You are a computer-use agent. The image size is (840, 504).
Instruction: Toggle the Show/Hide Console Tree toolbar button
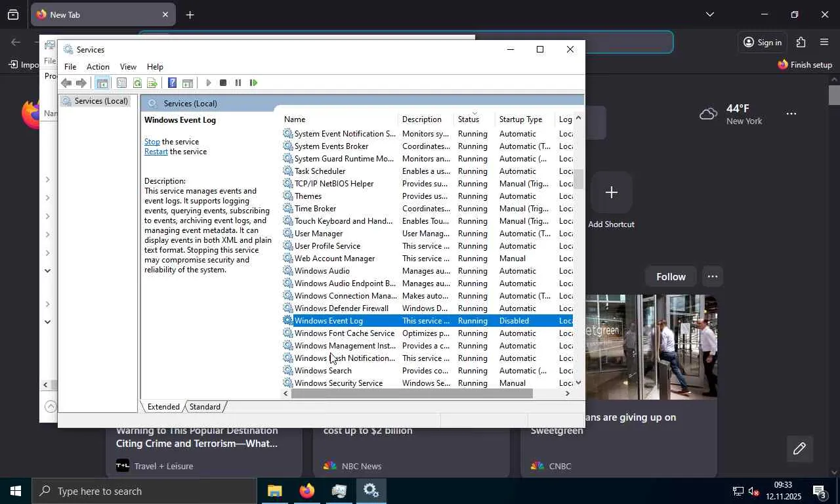tap(102, 83)
